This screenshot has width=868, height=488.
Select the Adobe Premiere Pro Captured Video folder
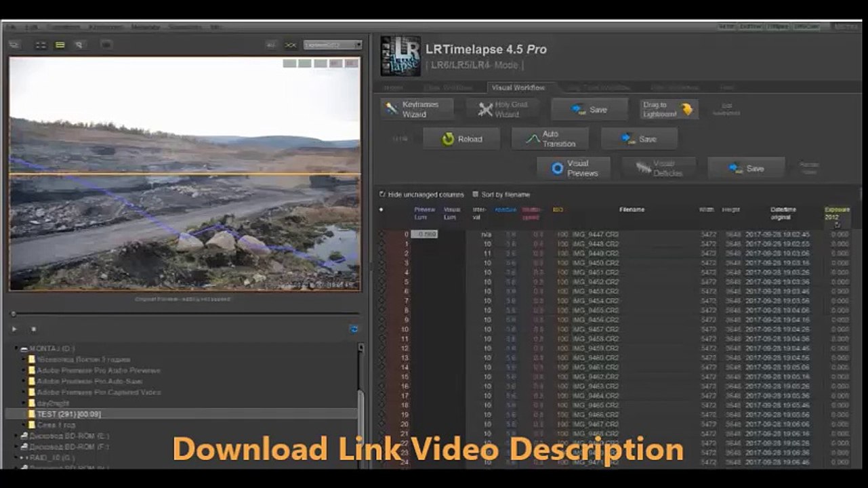click(x=99, y=392)
